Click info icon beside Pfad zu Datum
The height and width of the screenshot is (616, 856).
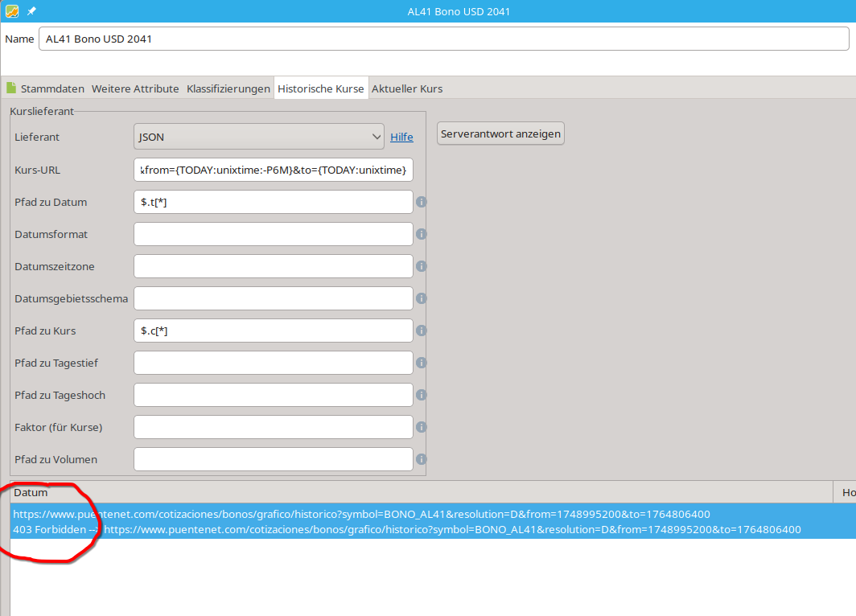421,202
